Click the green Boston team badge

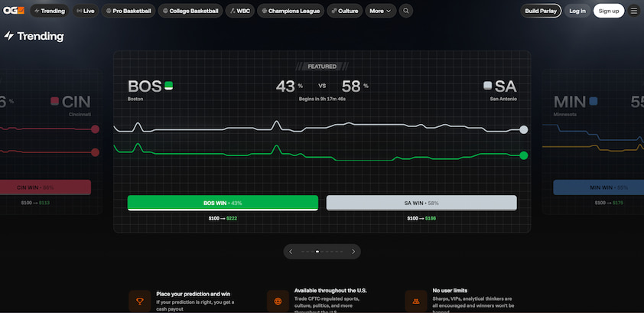[168, 86]
